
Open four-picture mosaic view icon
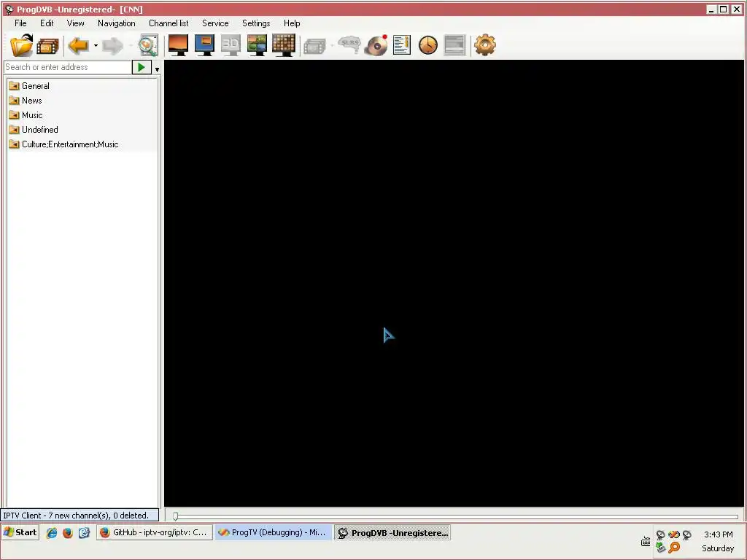click(x=257, y=45)
